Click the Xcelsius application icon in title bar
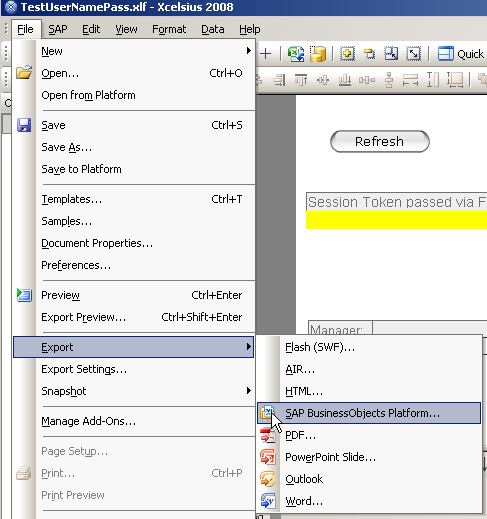 coord(11,7)
